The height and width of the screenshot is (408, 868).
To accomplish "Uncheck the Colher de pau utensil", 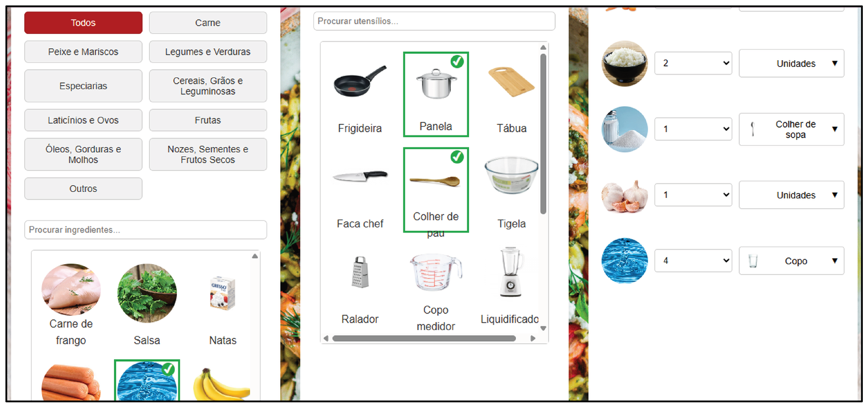I will 436,190.
